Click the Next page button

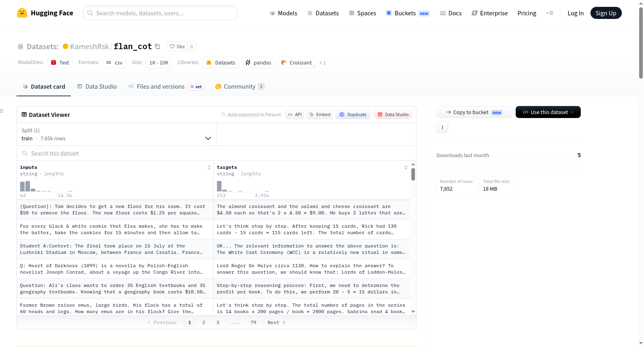pos(277,322)
